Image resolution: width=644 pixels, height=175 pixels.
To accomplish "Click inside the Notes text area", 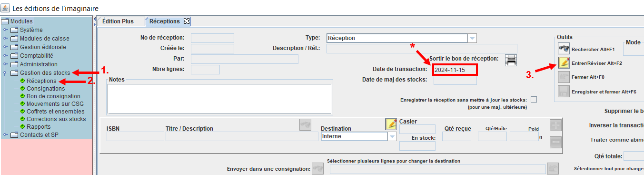I will pos(219,98).
